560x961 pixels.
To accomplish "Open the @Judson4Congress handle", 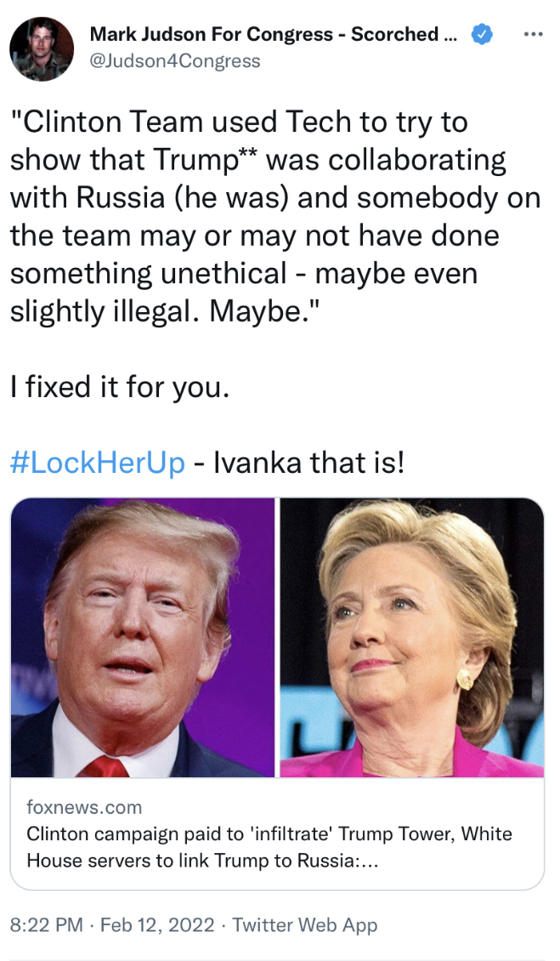I will tap(175, 61).
